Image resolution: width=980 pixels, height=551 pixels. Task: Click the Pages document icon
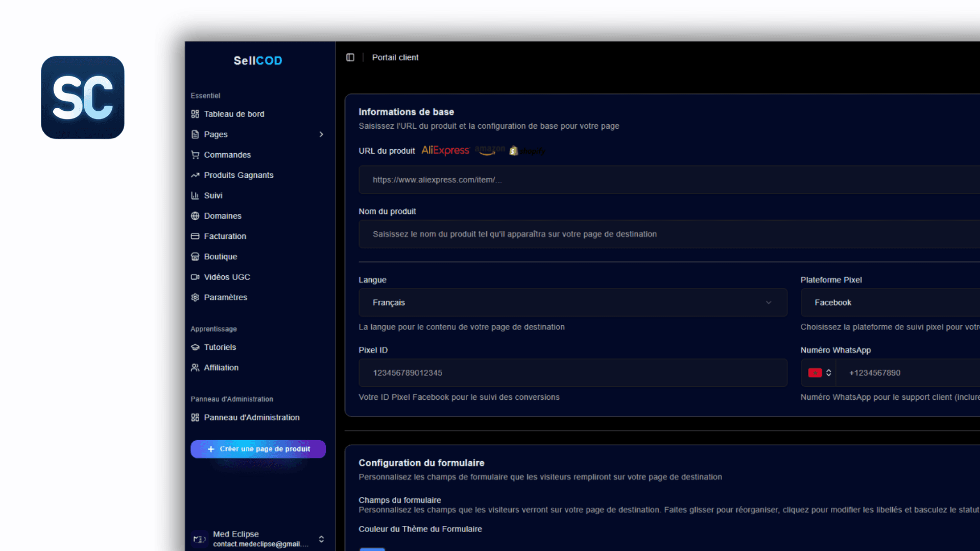(x=195, y=134)
